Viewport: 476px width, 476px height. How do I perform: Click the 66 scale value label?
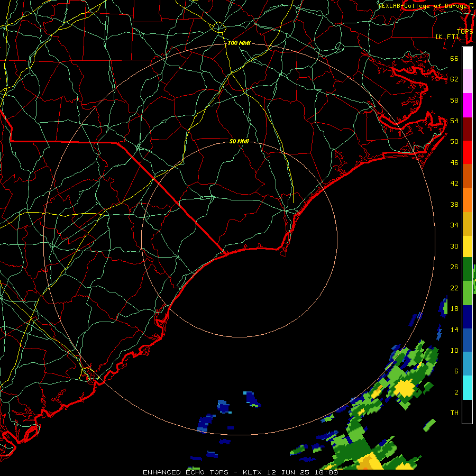tap(454, 58)
